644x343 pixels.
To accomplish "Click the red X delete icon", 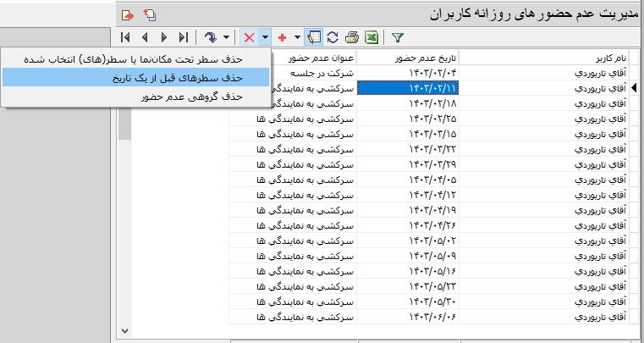I will (249, 37).
